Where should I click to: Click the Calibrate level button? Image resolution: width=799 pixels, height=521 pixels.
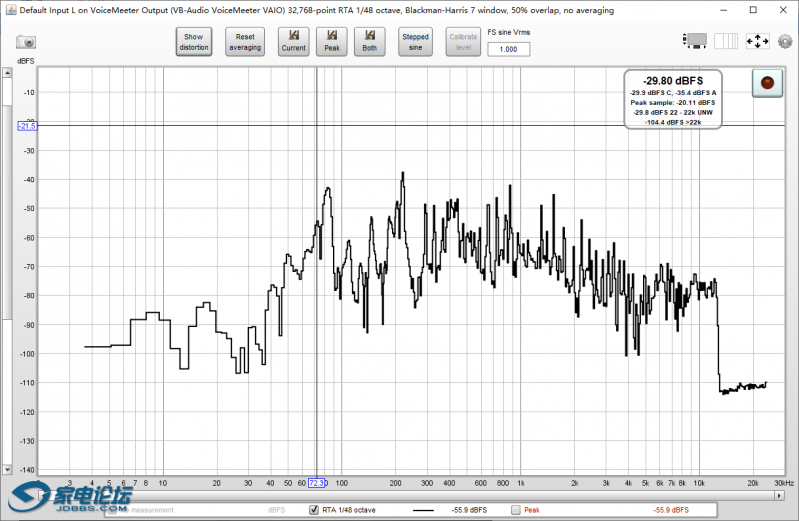(x=463, y=41)
